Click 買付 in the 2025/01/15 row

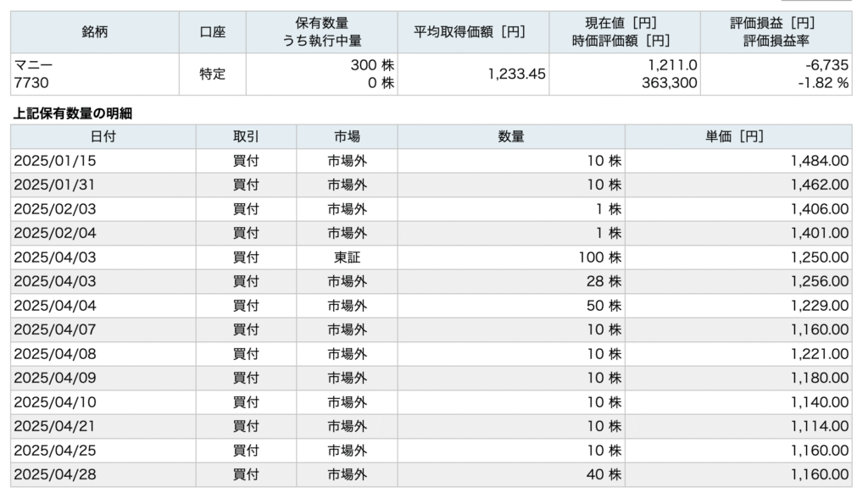(x=246, y=161)
